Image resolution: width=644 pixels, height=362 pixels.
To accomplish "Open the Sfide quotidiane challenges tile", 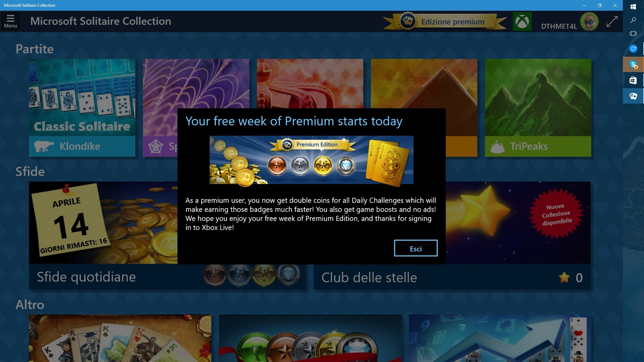I will (103, 236).
